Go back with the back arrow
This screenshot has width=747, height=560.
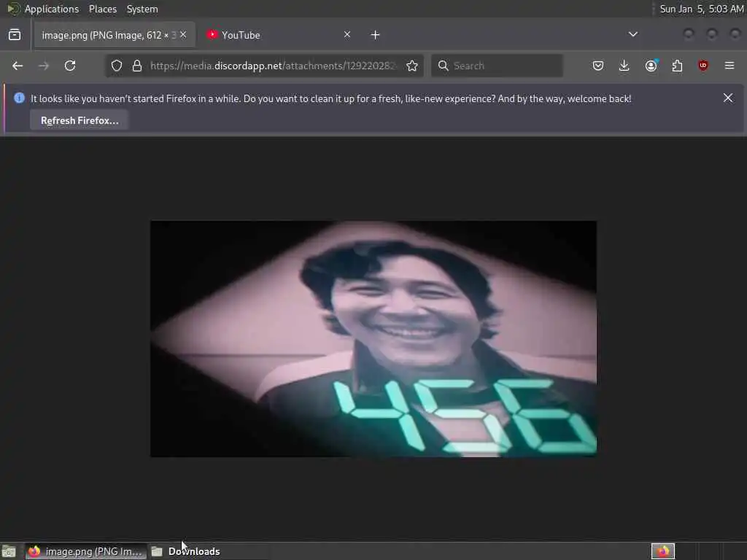[18, 66]
